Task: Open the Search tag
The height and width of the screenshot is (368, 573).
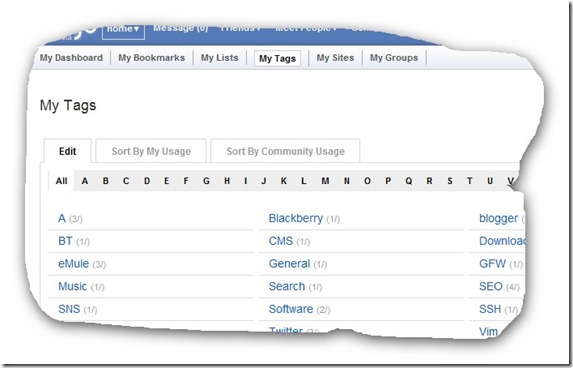Action: (x=287, y=287)
